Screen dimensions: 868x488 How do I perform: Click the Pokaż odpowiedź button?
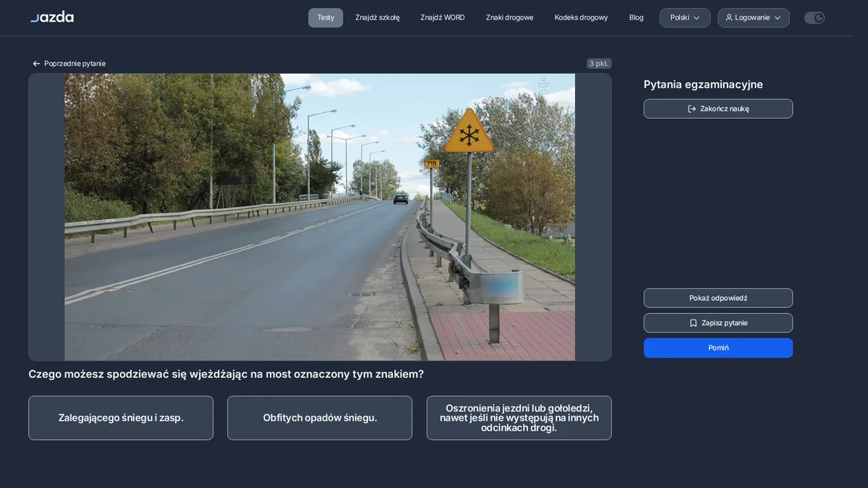[x=718, y=298]
